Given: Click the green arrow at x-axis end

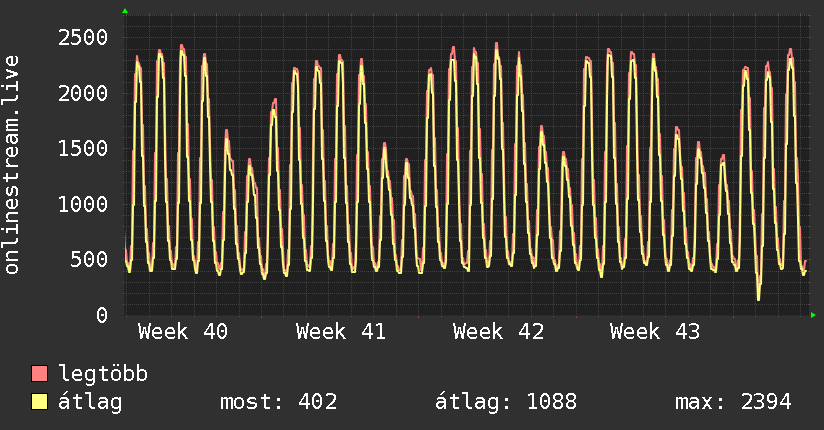Looking at the screenshot, I should pyautogui.click(x=813, y=315).
